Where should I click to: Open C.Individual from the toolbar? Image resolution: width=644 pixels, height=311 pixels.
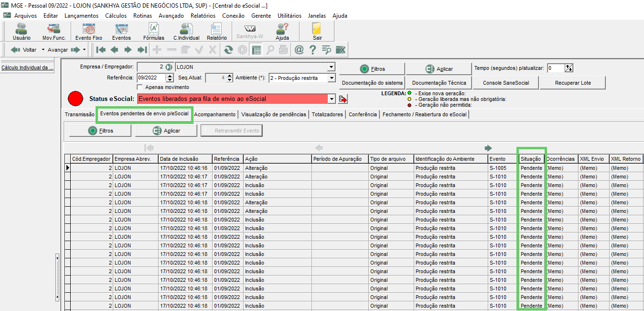[186, 32]
